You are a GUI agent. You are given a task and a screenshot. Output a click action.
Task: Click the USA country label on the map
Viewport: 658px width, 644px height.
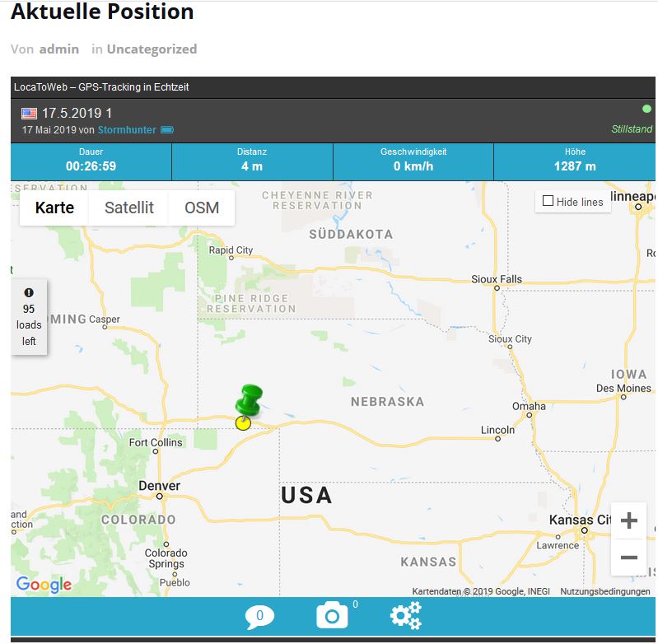tap(306, 495)
